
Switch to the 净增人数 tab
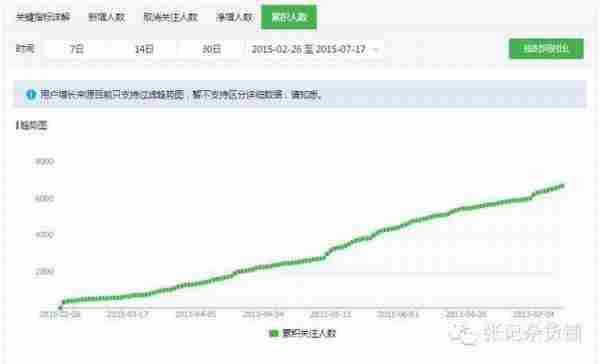[x=234, y=17]
